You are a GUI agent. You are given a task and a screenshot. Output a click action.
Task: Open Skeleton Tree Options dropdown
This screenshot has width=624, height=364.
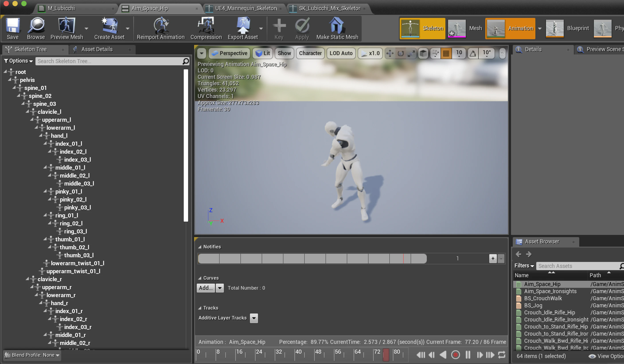click(x=19, y=61)
